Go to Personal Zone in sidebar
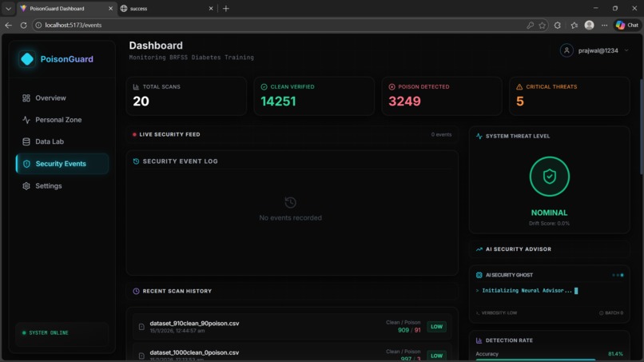The image size is (644, 362). pos(62,120)
